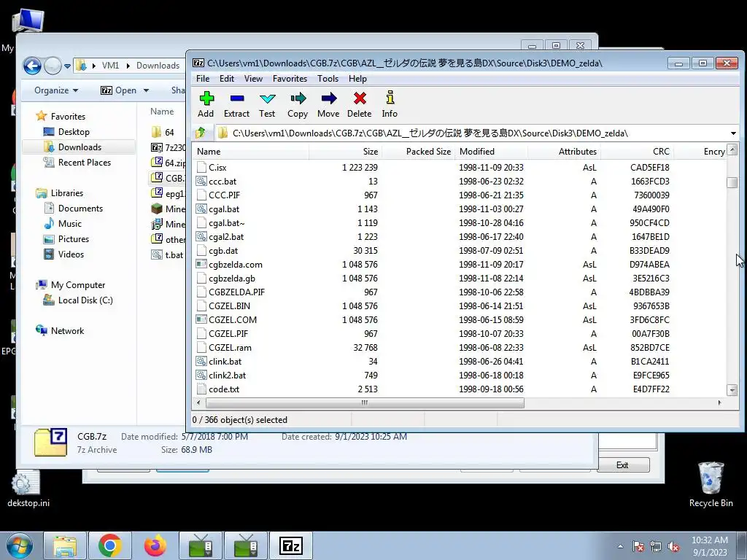Select Network in Explorer sidebar

click(60, 331)
